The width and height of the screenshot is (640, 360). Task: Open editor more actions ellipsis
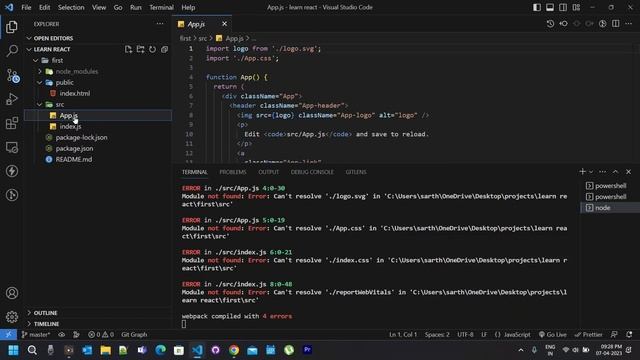[x=629, y=24]
